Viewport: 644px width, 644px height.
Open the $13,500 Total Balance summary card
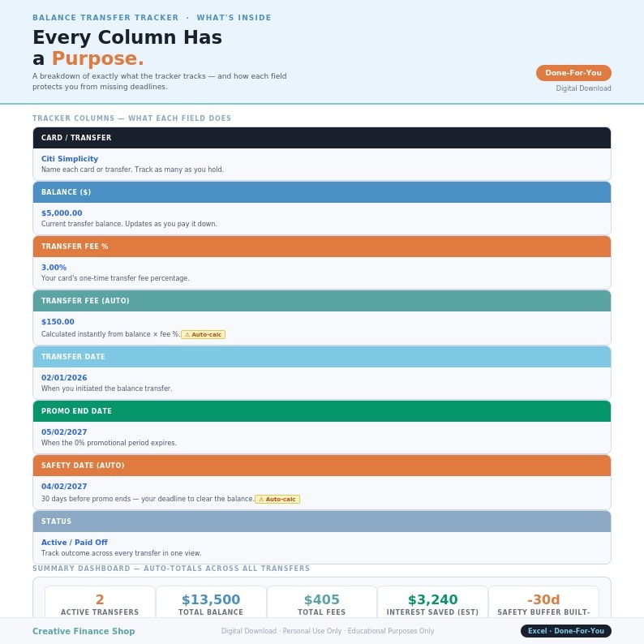(211, 602)
